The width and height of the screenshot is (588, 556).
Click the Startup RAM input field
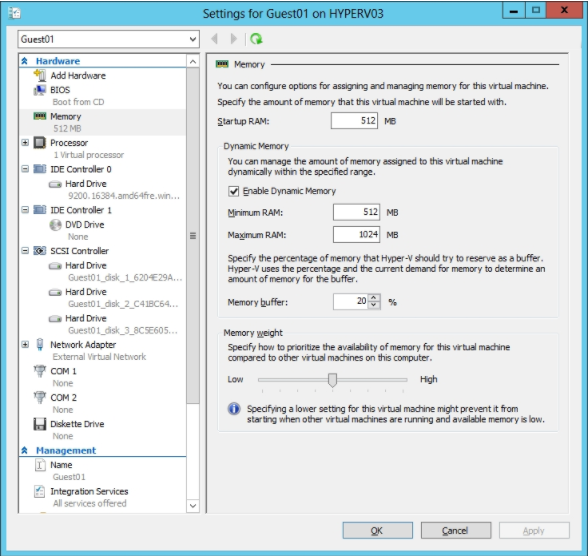click(x=354, y=121)
